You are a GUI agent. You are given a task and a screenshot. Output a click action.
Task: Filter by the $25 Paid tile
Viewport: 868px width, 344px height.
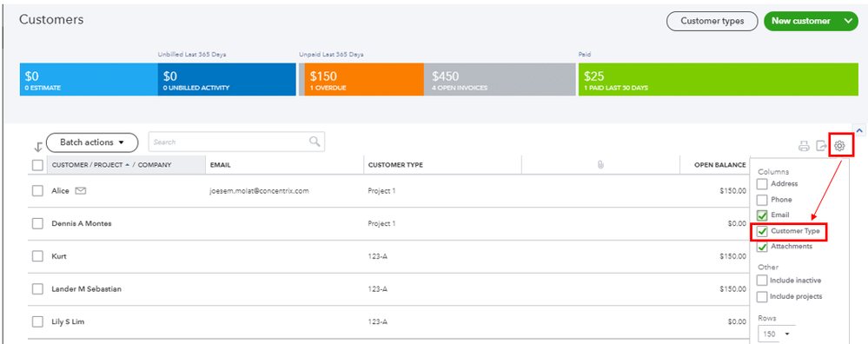[719, 80]
